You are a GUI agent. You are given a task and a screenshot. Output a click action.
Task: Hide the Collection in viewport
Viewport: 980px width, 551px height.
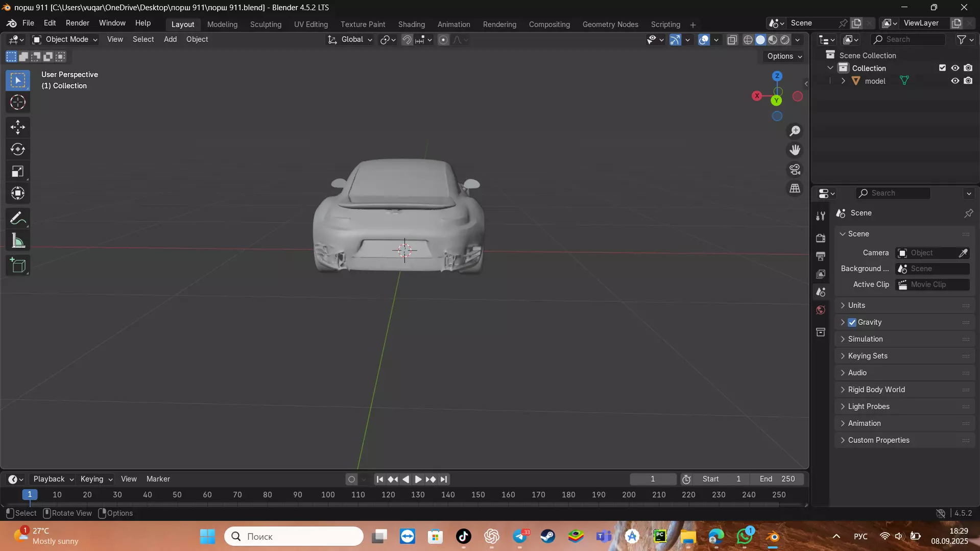(955, 68)
